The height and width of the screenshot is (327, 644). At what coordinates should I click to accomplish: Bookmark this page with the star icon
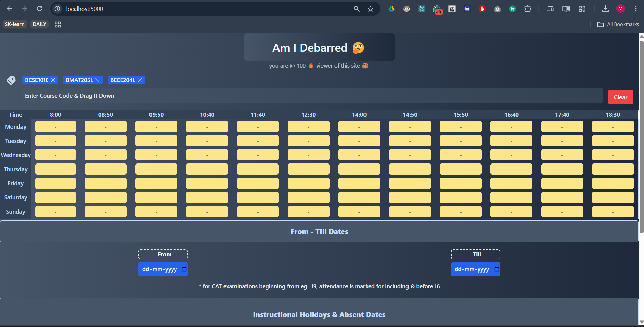coord(370,9)
